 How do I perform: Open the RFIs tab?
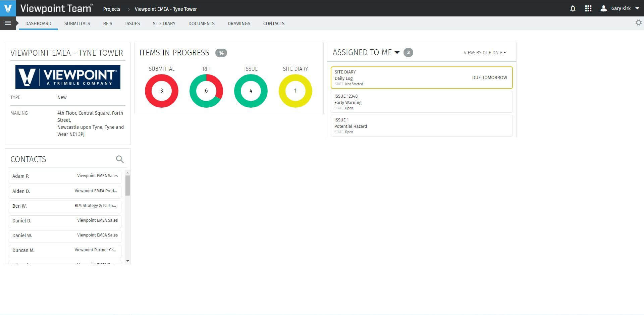click(108, 23)
